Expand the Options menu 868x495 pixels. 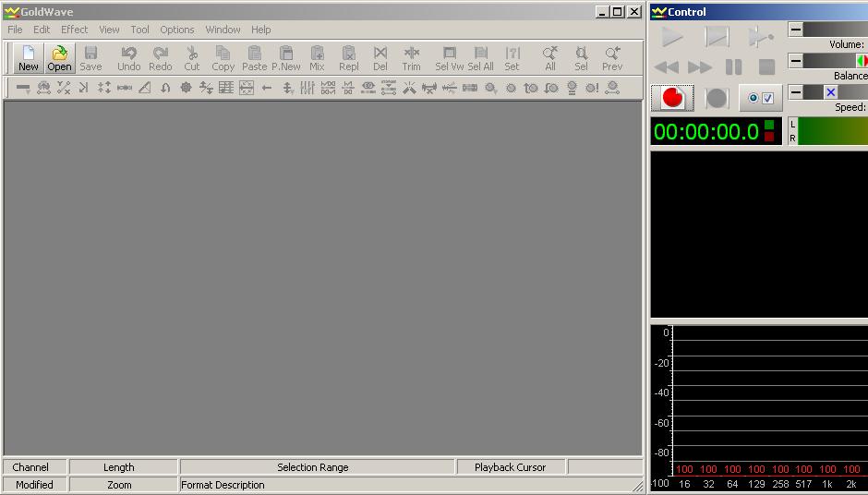(x=176, y=30)
